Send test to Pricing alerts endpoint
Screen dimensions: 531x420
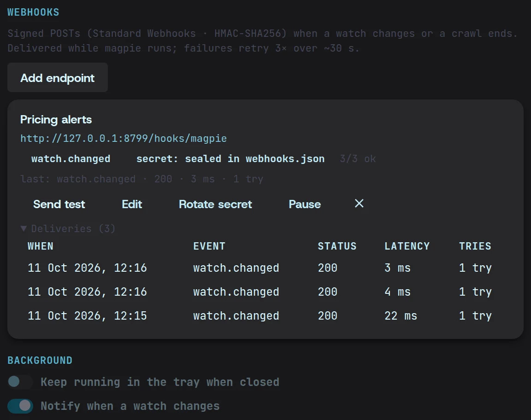[59, 204]
